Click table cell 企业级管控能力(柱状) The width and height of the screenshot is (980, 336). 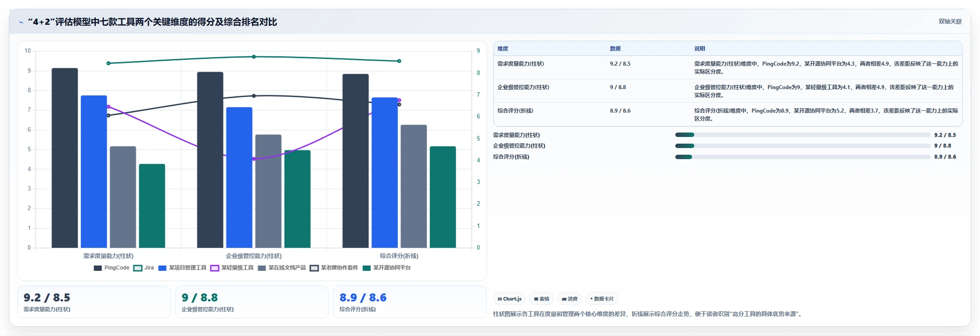click(523, 87)
